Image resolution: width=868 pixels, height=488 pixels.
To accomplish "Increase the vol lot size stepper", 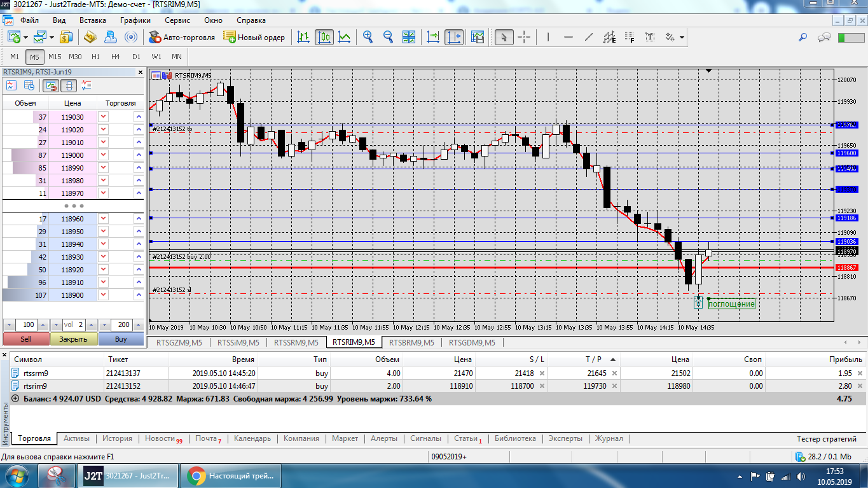I will [x=90, y=324].
